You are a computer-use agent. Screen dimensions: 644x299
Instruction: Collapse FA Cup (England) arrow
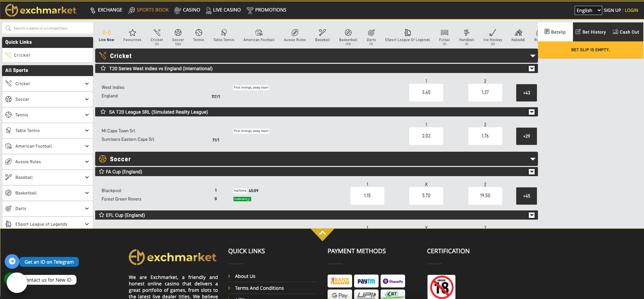532,172
